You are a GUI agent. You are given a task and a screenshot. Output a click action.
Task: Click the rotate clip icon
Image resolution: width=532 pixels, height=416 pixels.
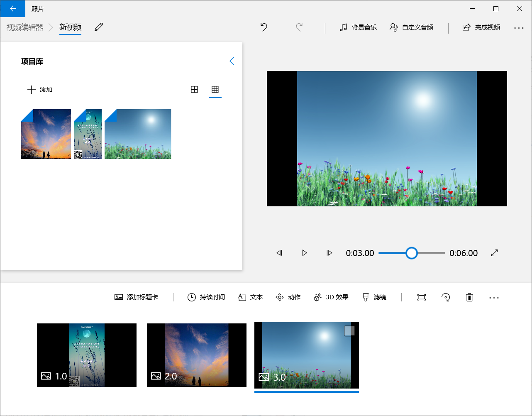pos(446,297)
